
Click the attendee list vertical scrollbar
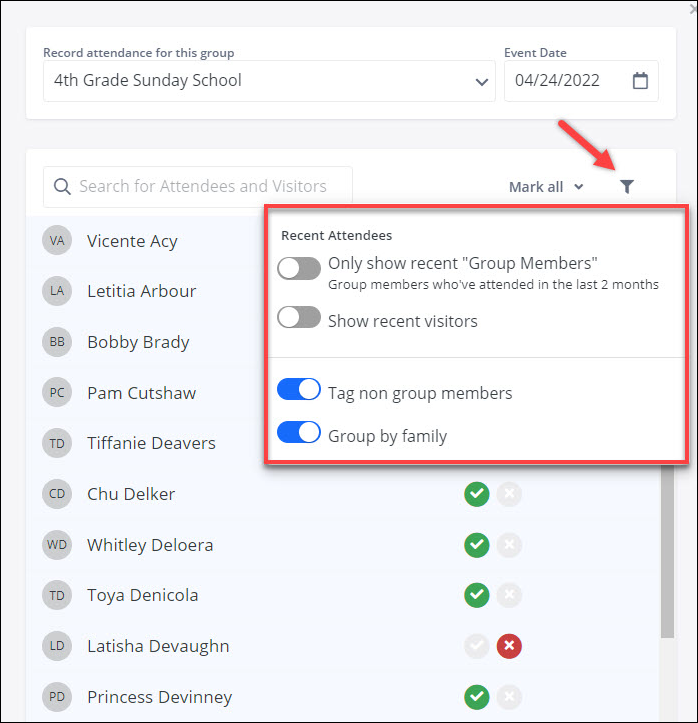(667, 560)
